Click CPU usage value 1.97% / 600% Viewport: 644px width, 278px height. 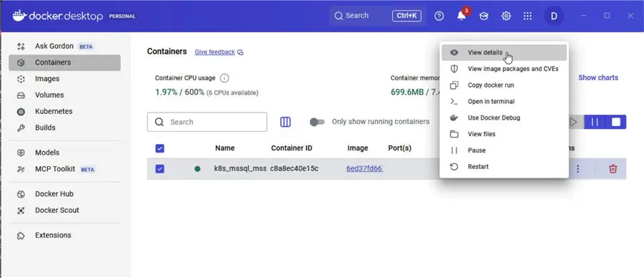click(180, 92)
